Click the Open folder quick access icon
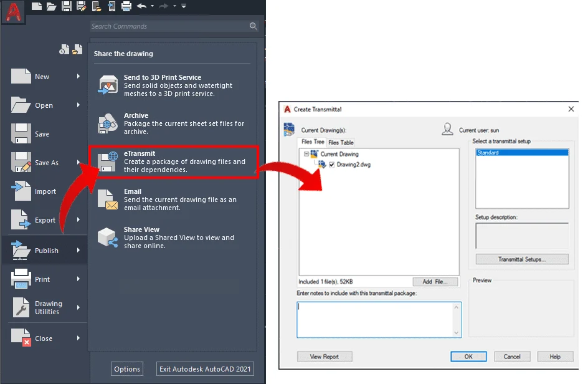 pos(51,6)
